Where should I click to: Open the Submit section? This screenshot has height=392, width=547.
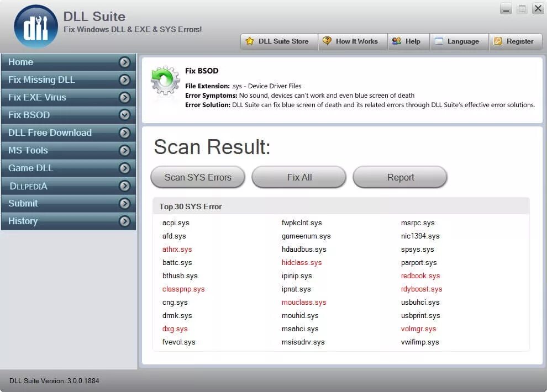coord(69,204)
